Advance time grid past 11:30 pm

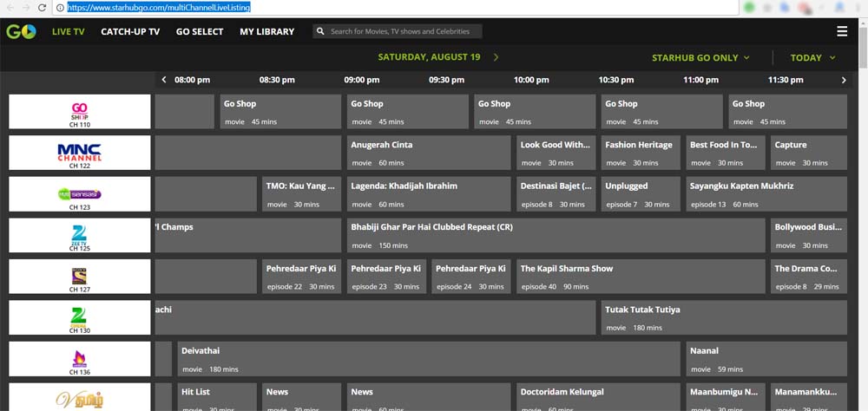(844, 81)
